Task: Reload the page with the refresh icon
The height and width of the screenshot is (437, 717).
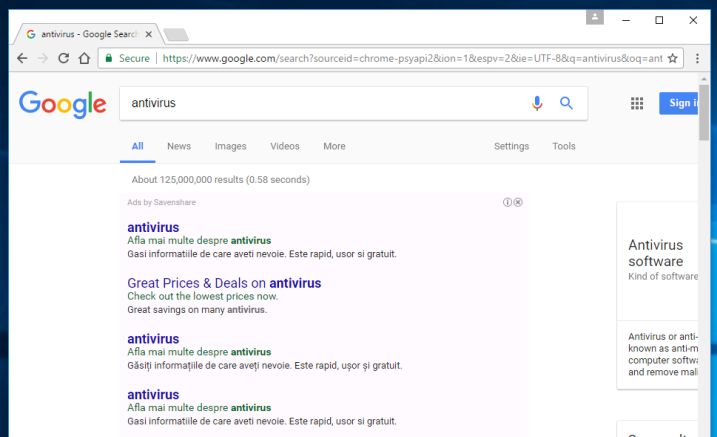Action: (64, 58)
